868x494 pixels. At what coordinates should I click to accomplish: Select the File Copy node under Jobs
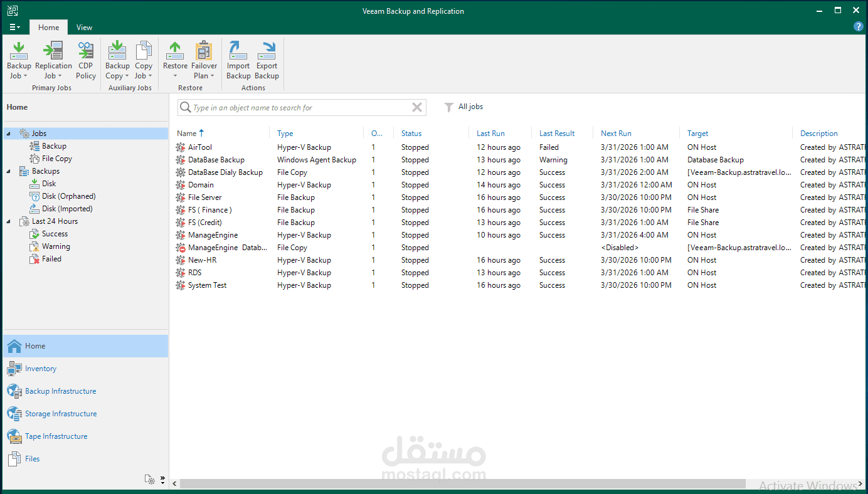tap(51, 159)
